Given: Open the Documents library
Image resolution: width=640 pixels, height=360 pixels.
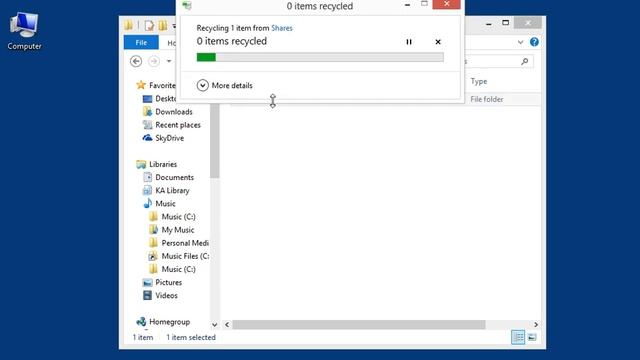Looking at the screenshot, I should pyautogui.click(x=168, y=177).
